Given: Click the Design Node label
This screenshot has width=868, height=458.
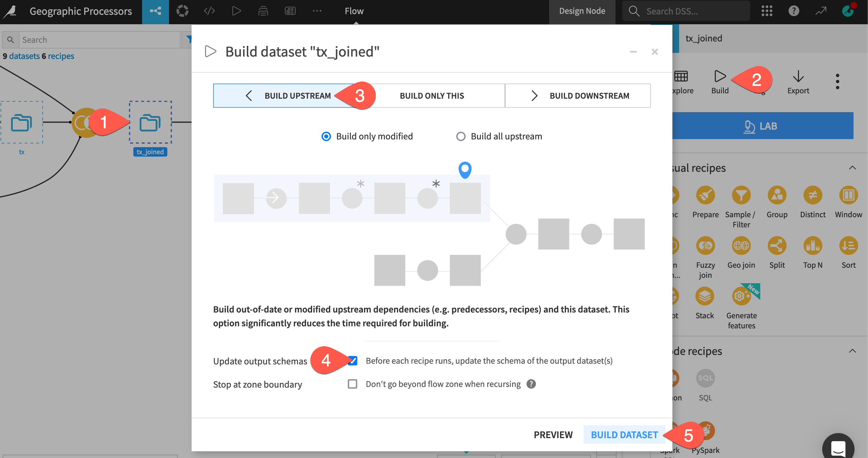Looking at the screenshot, I should [582, 11].
